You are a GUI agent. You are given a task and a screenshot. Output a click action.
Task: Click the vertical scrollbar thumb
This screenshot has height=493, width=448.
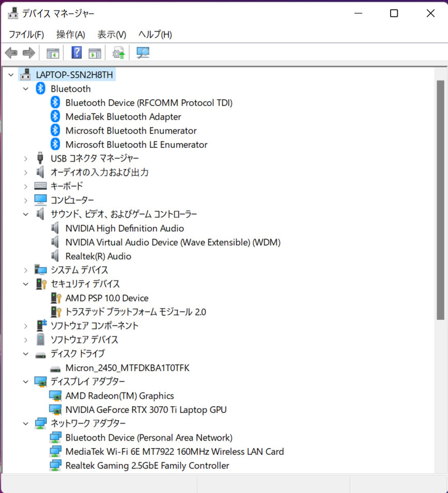click(440, 200)
